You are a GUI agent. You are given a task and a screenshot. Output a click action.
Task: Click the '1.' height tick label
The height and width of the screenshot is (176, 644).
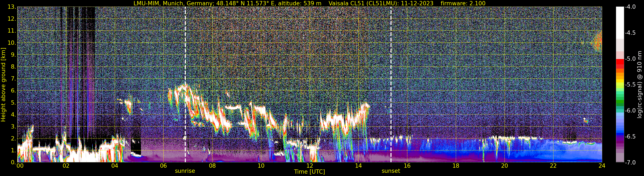tap(13, 151)
